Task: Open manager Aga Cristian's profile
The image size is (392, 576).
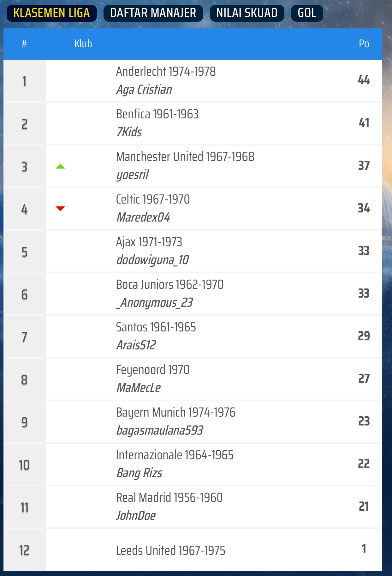Action: click(x=144, y=90)
